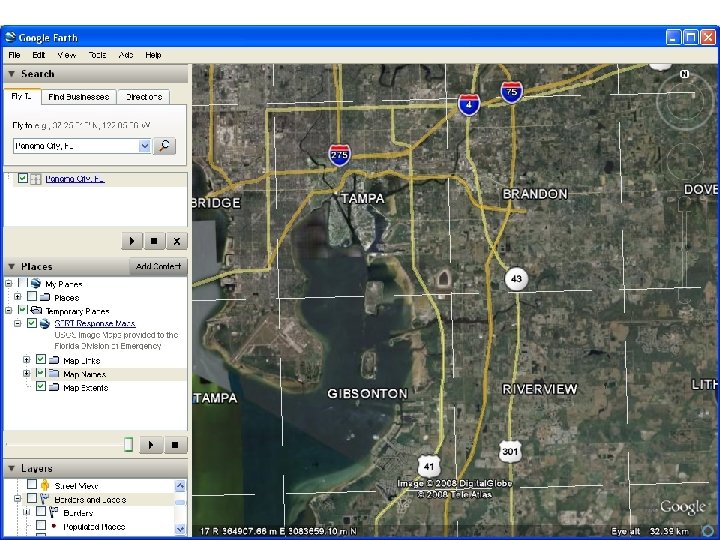Open the Fly To location dropdown

tap(145, 146)
